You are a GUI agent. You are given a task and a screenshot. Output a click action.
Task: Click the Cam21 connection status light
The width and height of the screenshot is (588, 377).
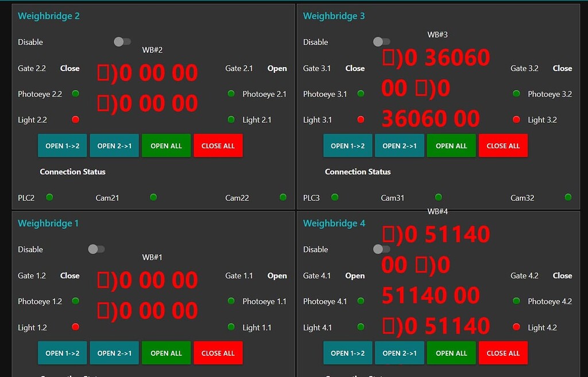click(x=153, y=196)
